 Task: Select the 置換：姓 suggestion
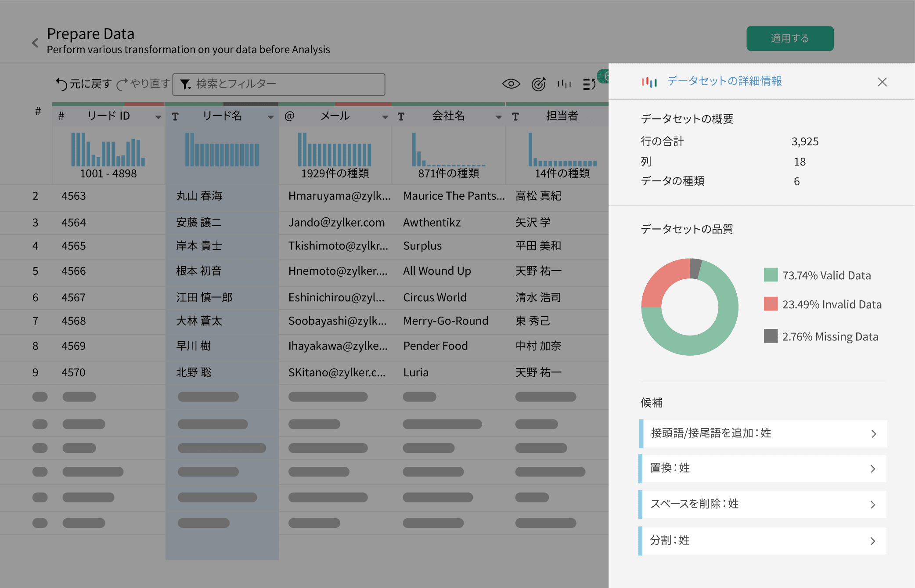(x=762, y=469)
